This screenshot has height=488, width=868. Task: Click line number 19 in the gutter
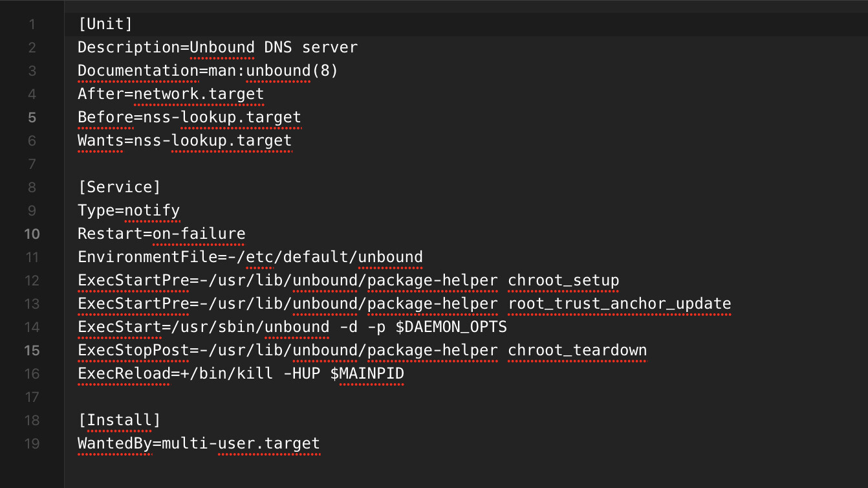point(32,444)
